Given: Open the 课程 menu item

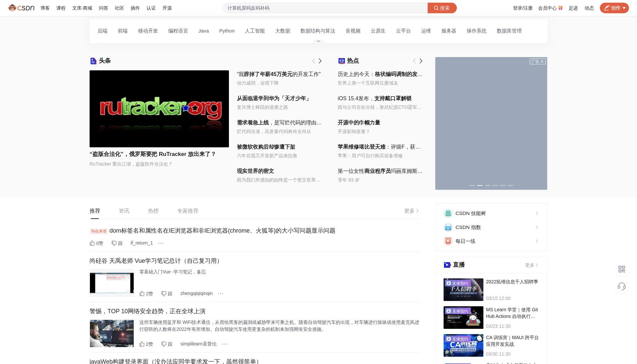Looking at the screenshot, I should (x=61, y=8).
